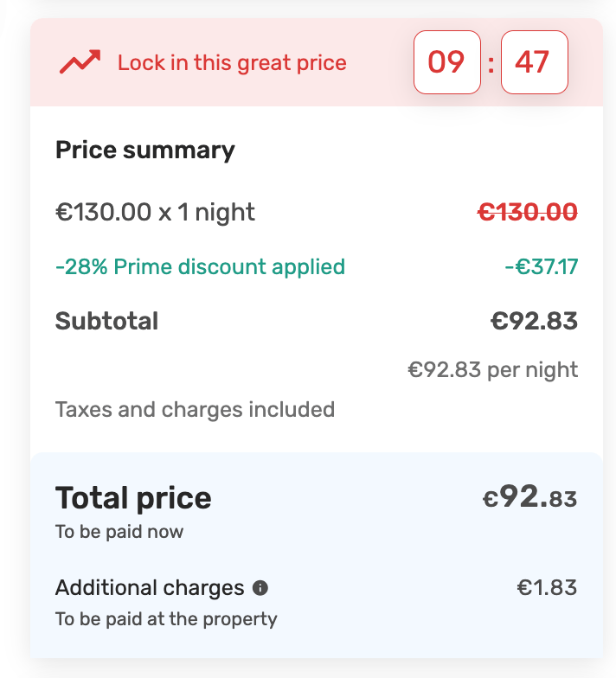Click the 'Subtotal' label
Image resolution: width=616 pixels, height=678 pixels.
click(107, 321)
